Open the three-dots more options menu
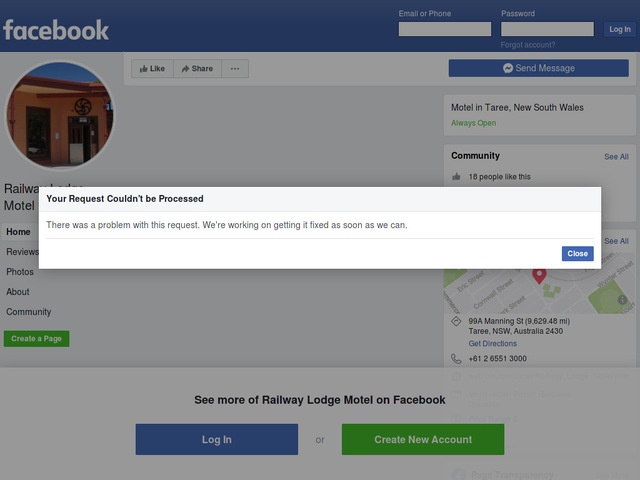The image size is (640, 480). (x=235, y=69)
